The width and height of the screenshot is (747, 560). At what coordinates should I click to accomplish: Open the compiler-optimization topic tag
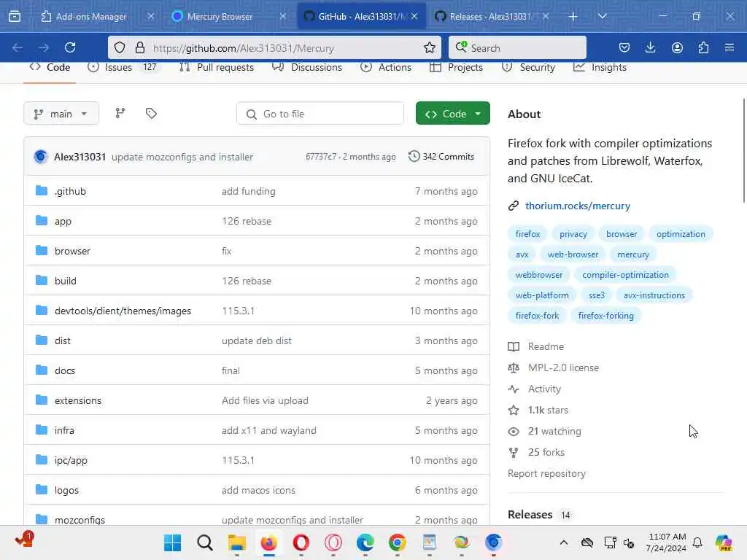point(625,275)
